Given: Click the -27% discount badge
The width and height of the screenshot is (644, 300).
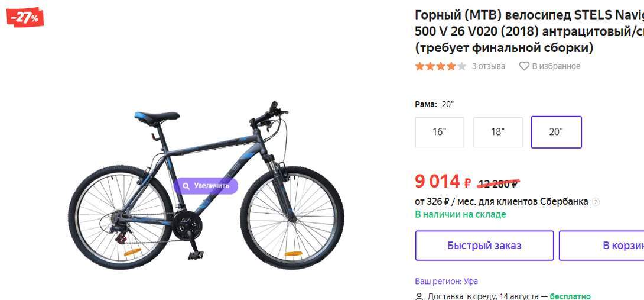Looking at the screenshot, I should (x=25, y=18).
